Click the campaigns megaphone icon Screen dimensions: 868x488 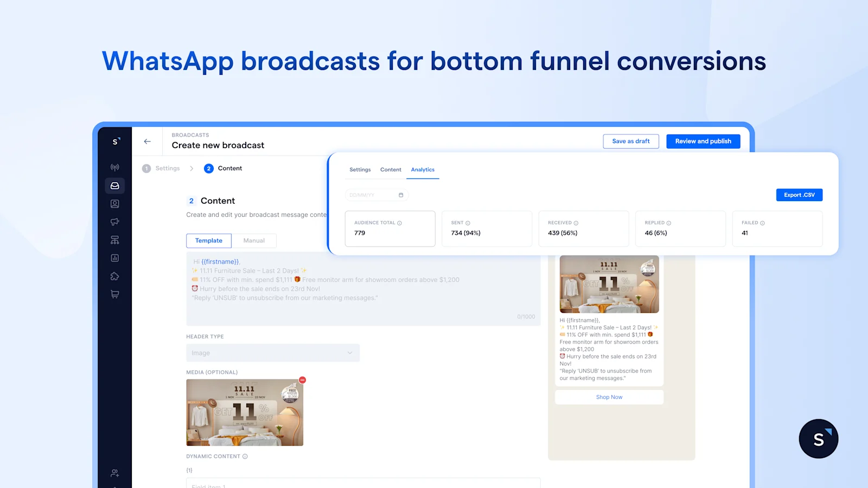point(114,222)
